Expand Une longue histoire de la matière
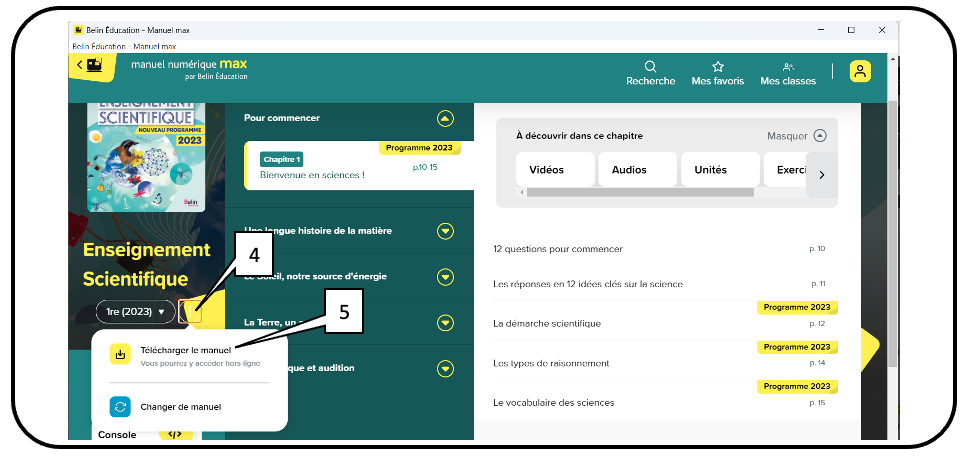 [x=446, y=231]
